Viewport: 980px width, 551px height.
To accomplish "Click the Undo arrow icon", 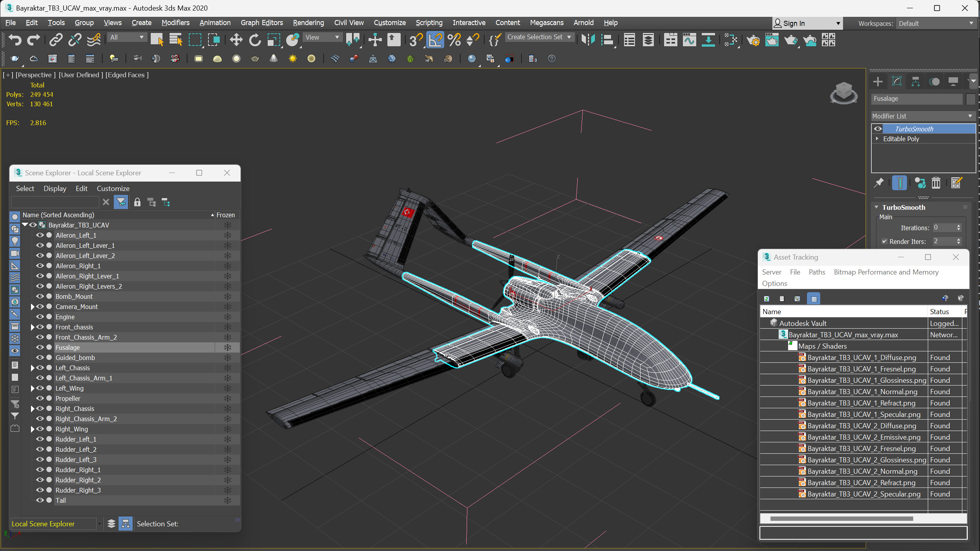I will point(15,40).
